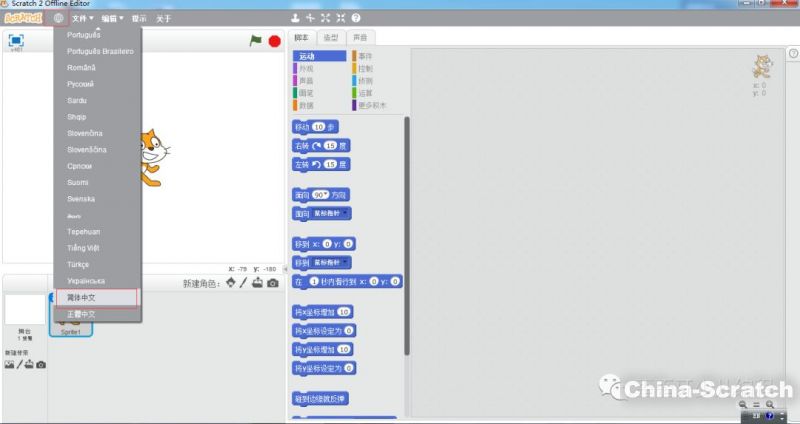
Task: Zoom in on the scripts area
Action: click(771, 404)
